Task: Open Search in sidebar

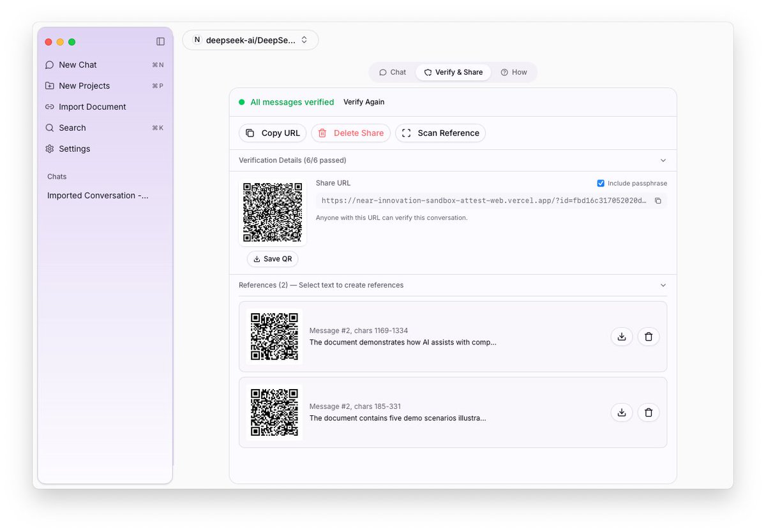Action: click(x=105, y=128)
